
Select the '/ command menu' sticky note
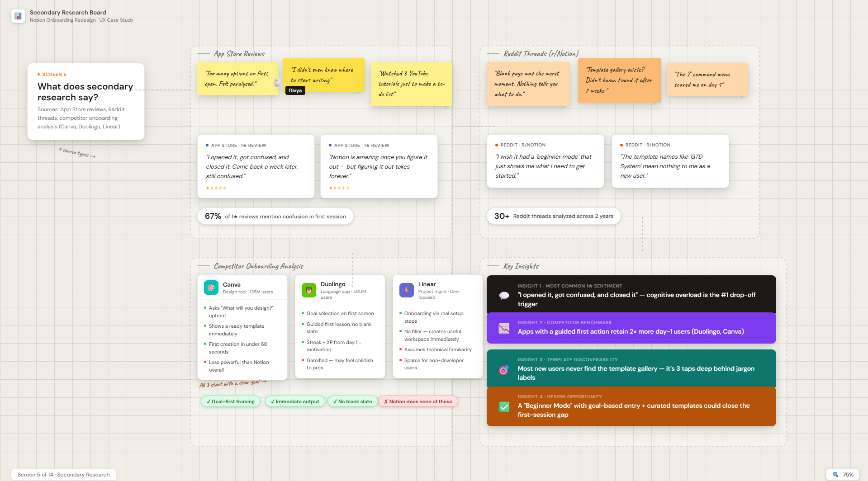pos(707,80)
